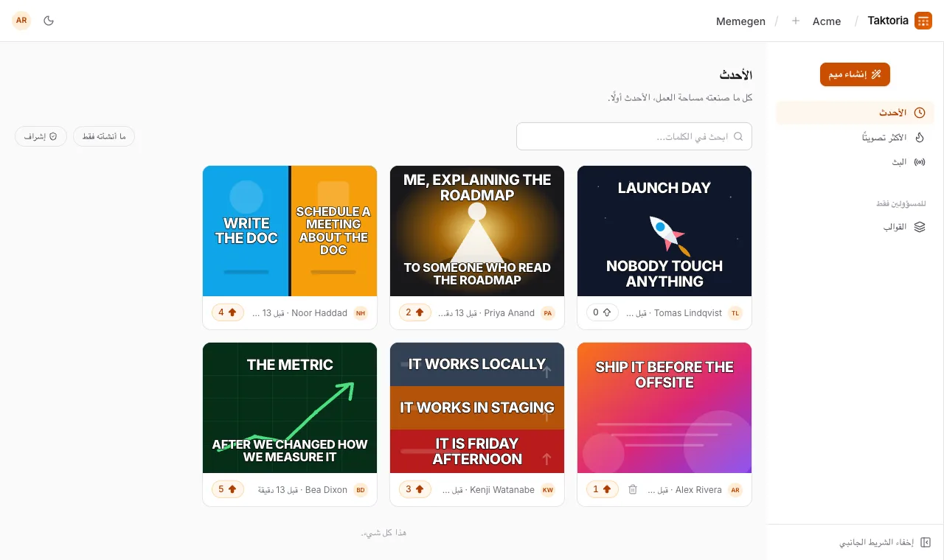Click the 'إنشاء ميم' create button
This screenshot has height=560, width=944.
click(855, 74)
